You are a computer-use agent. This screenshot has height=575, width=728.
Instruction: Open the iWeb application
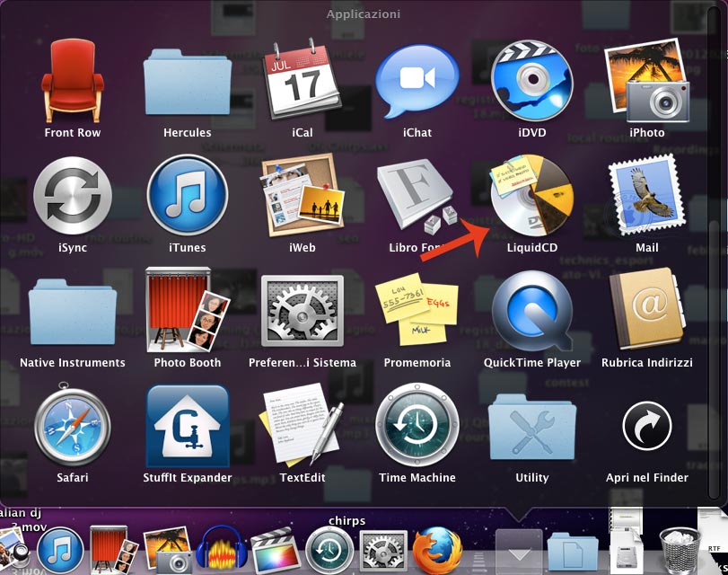[x=303, y=196]
